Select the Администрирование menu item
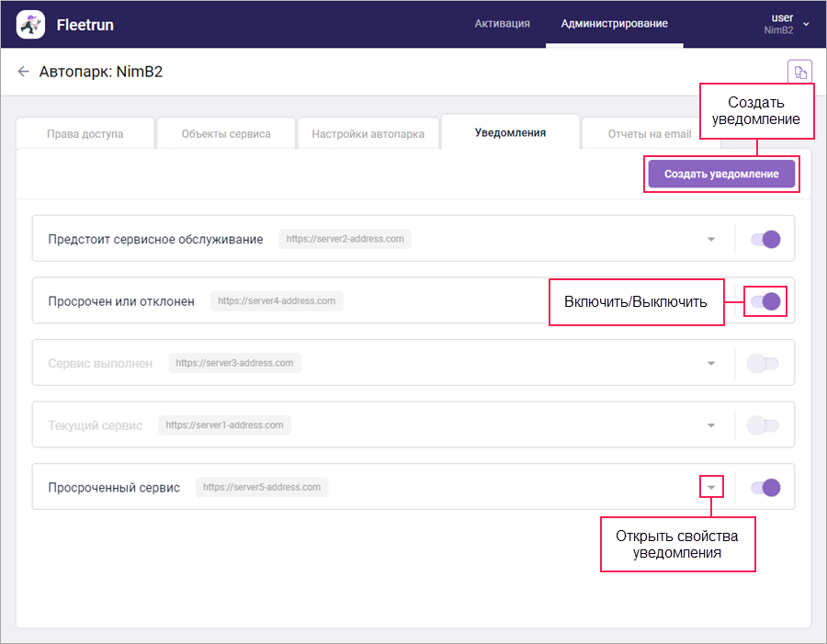827x644 pixels. tap(614, 24)
